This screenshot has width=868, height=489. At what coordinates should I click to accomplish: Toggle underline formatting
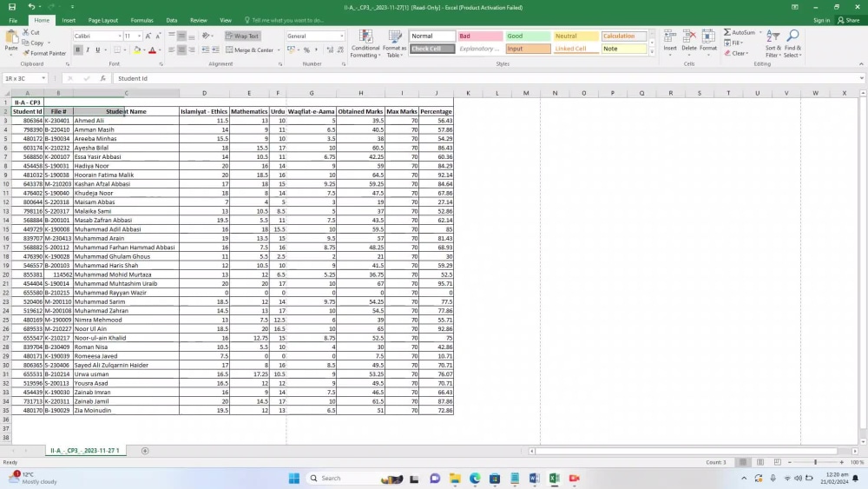pos(97,50)
